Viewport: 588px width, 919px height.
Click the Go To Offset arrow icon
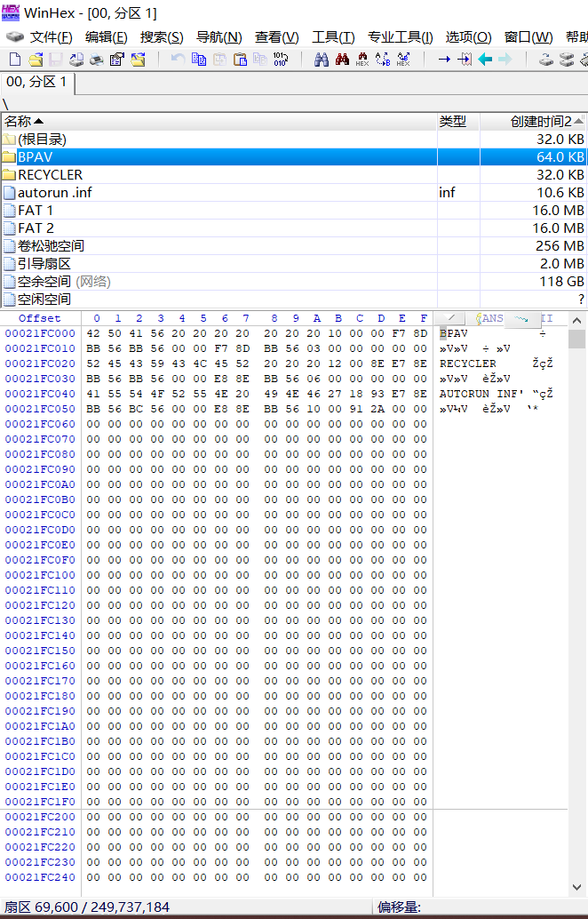444,60
